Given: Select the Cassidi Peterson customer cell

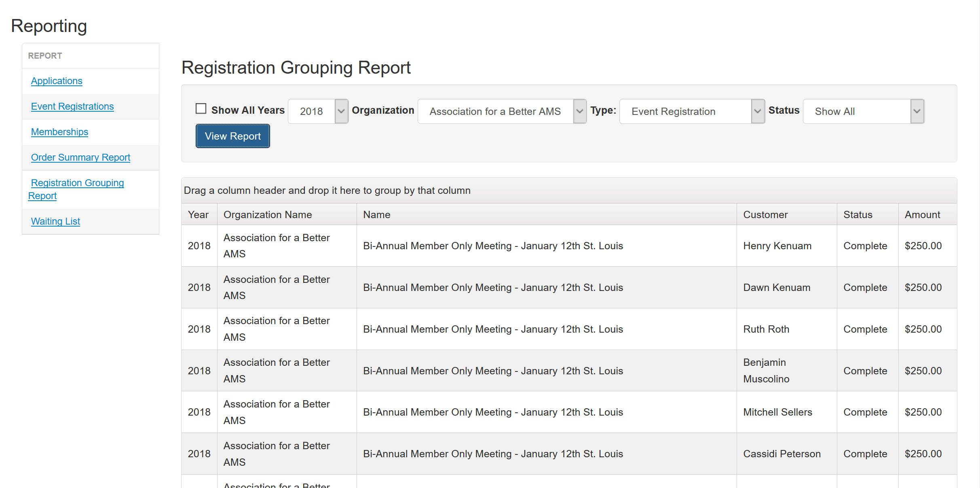Looking at the screenshot, I should coord(781,454).
